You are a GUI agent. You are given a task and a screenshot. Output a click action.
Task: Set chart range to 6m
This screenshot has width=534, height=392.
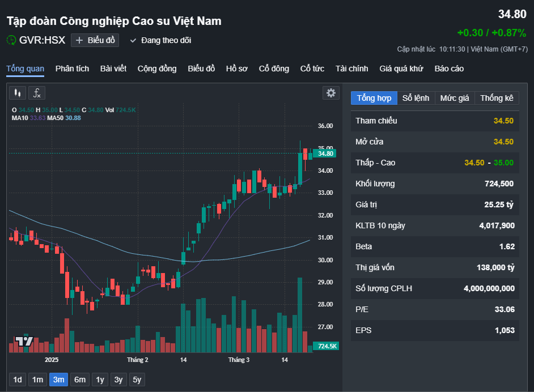80,380
